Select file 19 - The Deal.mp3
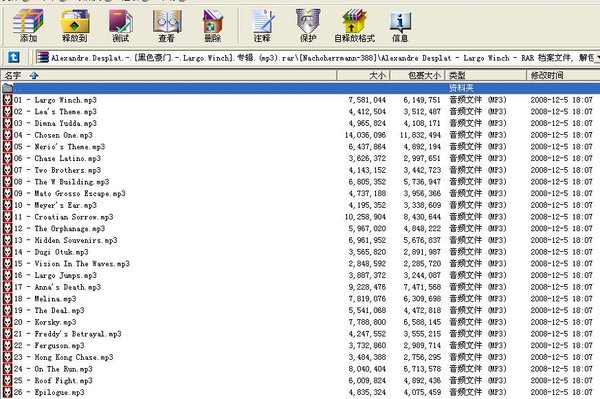The image size is (600, 399). point(49,311)
